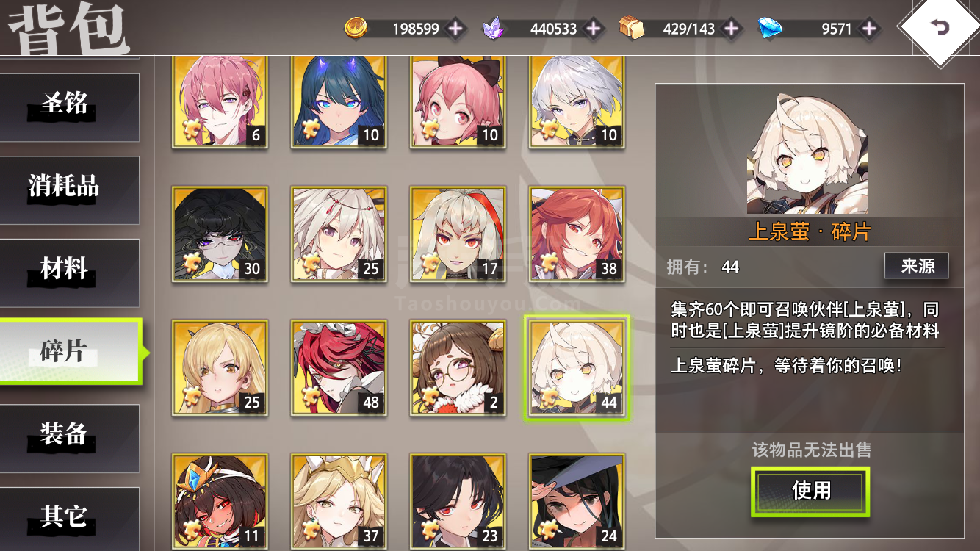The height and width of the screenshot is (551, 980).
Task: Click the 使用 button
Action: click(810, 491)
